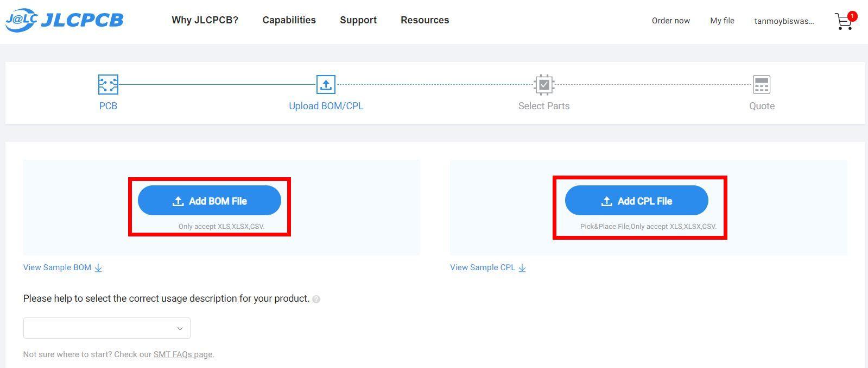Open the SMT FAQs page link

[183, 354]
